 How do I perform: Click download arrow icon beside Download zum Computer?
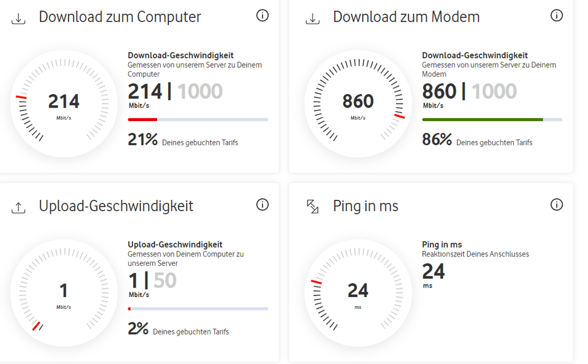(x=19, y=19)
